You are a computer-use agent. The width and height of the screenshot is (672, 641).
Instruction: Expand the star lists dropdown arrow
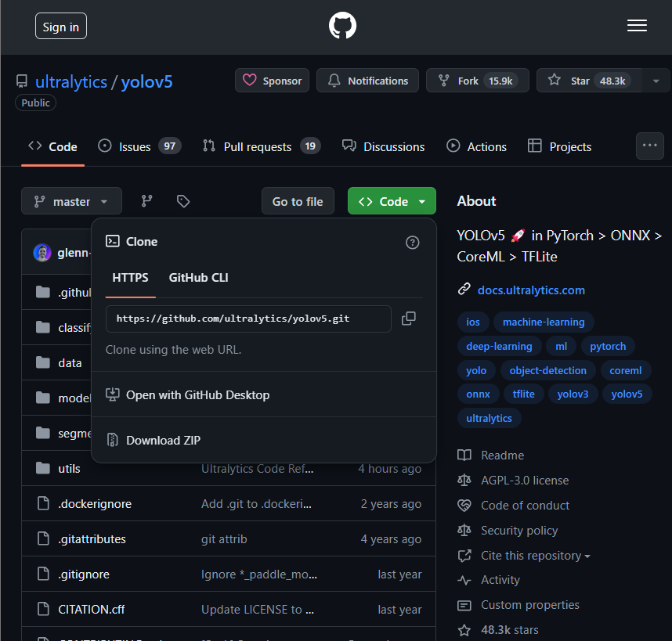[656, 81]
